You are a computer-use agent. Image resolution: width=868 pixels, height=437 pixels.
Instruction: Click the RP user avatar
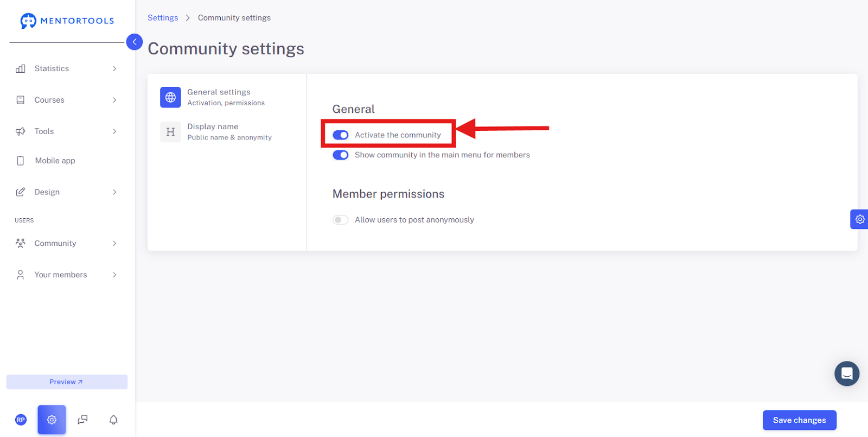21,420
